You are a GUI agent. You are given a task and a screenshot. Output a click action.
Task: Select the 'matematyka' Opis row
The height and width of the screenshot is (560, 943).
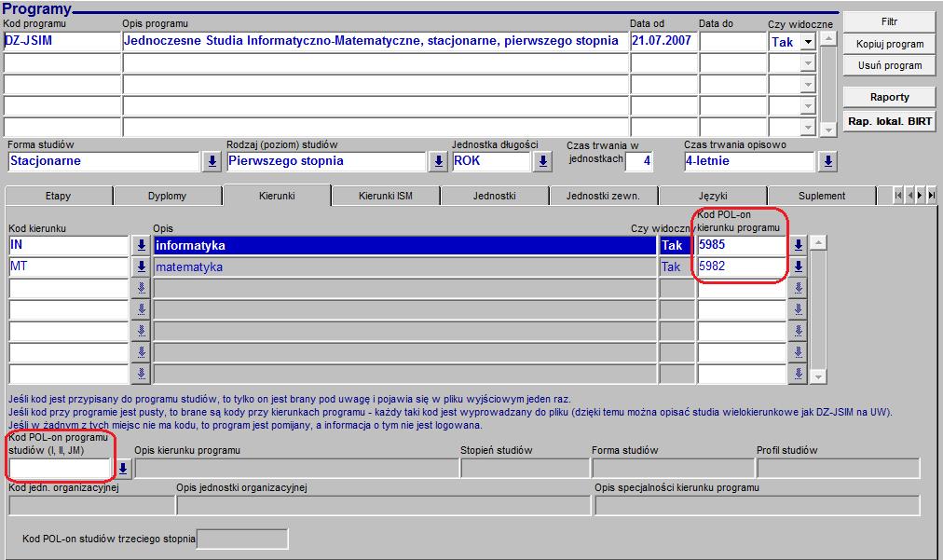click(x=404, y=266)
